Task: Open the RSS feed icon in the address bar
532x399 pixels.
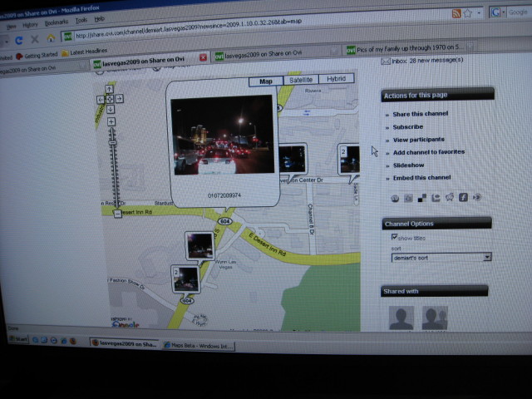Action: [456, 13]
